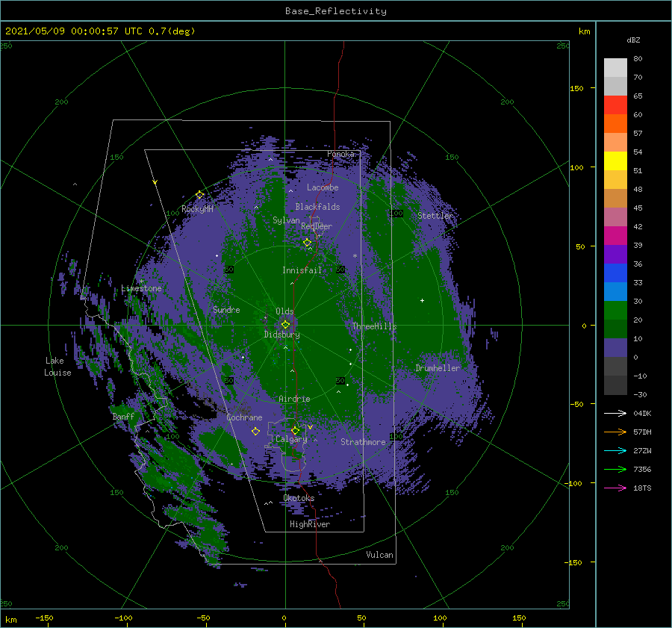Click the HighRiver city label
The image size is (672, 628).
(x=310, y=524)
